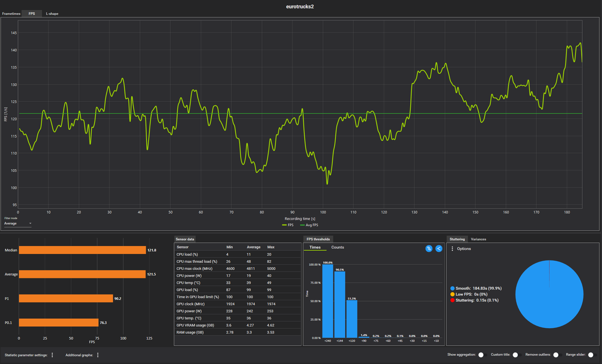
Task: Click the 'RAM usage (GB)' row
Action: 238,332
